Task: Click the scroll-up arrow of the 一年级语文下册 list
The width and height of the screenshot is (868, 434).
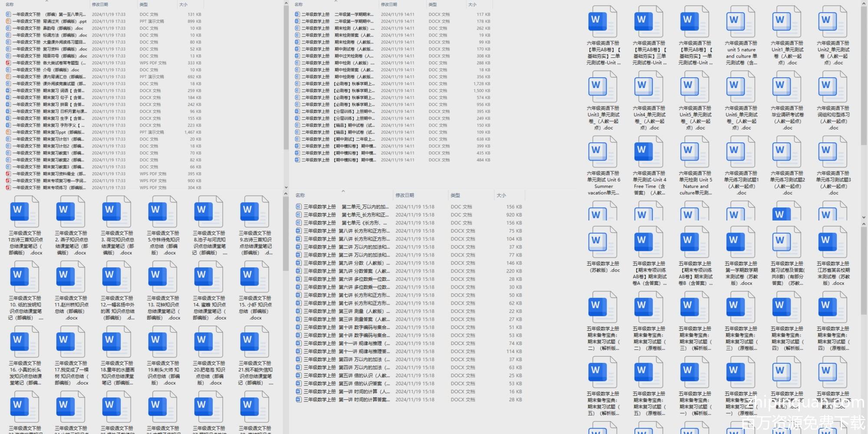Action: [x=286, y=3]
